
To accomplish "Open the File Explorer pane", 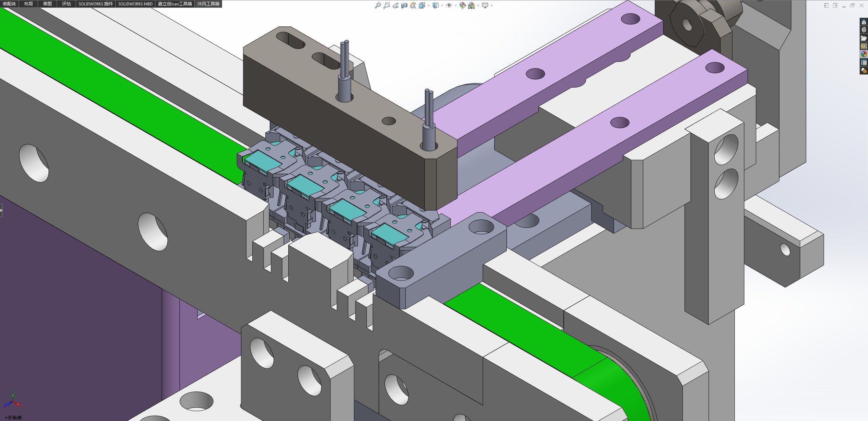I will (864, 38).
